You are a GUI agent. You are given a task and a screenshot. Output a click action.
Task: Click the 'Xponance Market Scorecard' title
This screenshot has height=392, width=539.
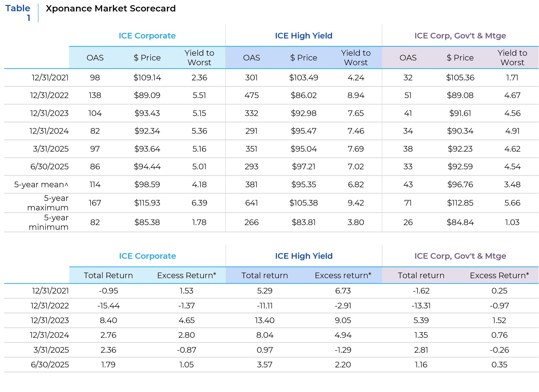(x=111, y=9)
